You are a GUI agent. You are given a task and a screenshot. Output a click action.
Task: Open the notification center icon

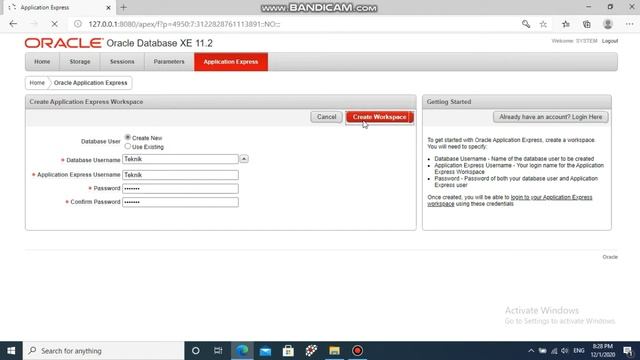[628, 351]
